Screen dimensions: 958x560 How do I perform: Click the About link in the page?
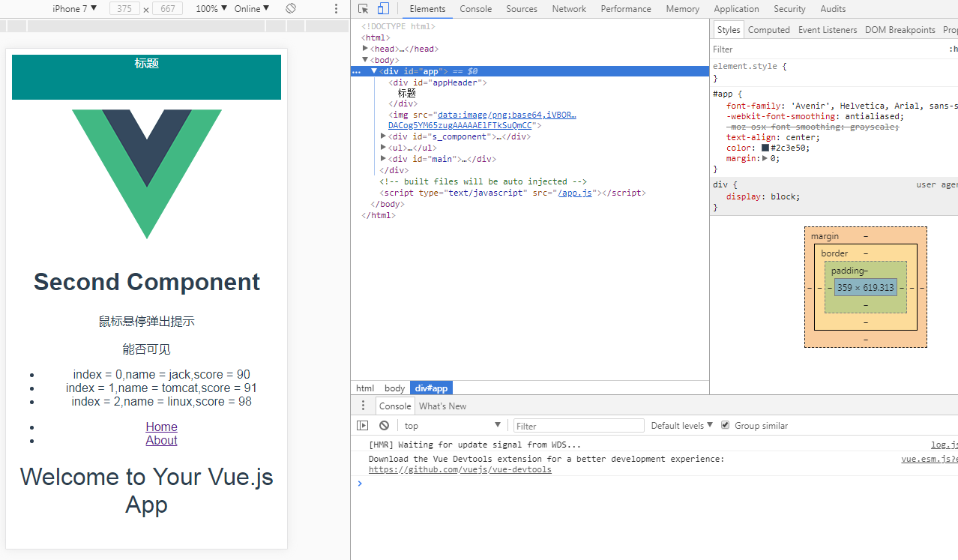[161, 440]
